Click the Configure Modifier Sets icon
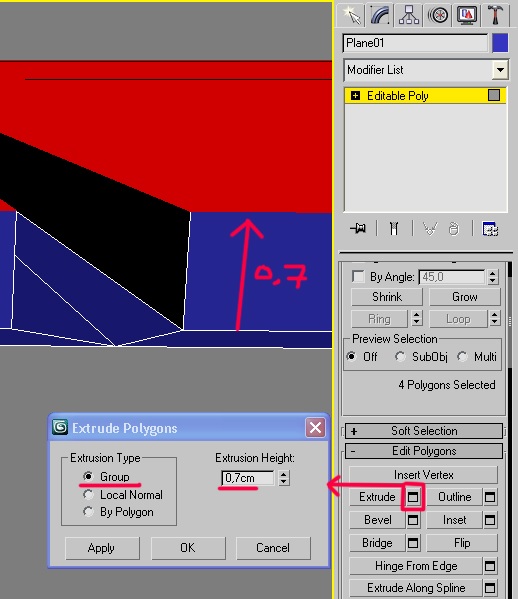This screenshot has width=518, height=599. point(490,229)
